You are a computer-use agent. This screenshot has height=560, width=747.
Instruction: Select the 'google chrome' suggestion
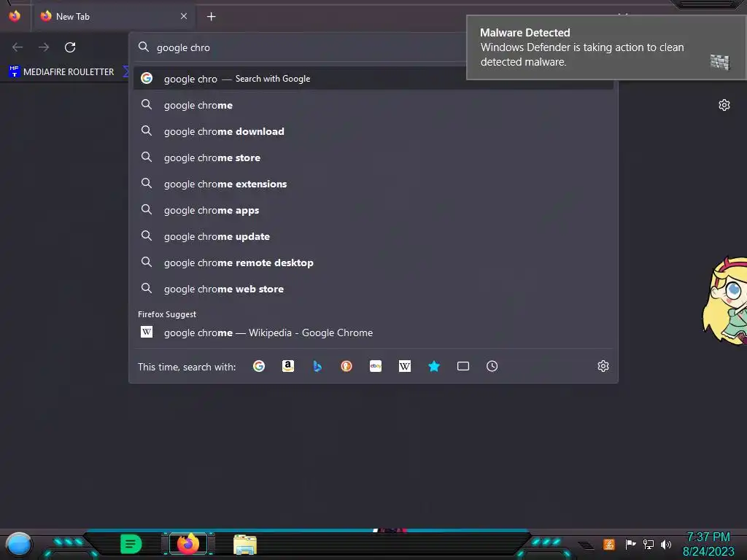point(373,105)
